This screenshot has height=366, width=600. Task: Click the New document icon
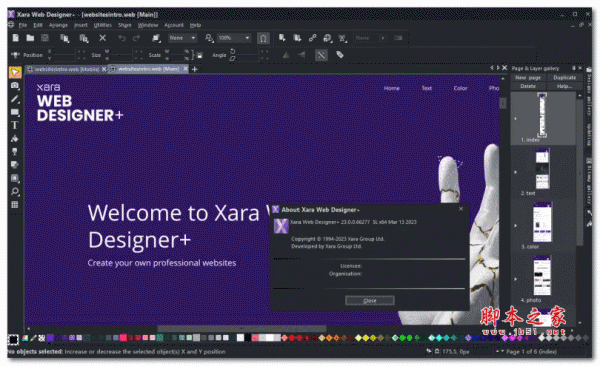pos(16,38)
